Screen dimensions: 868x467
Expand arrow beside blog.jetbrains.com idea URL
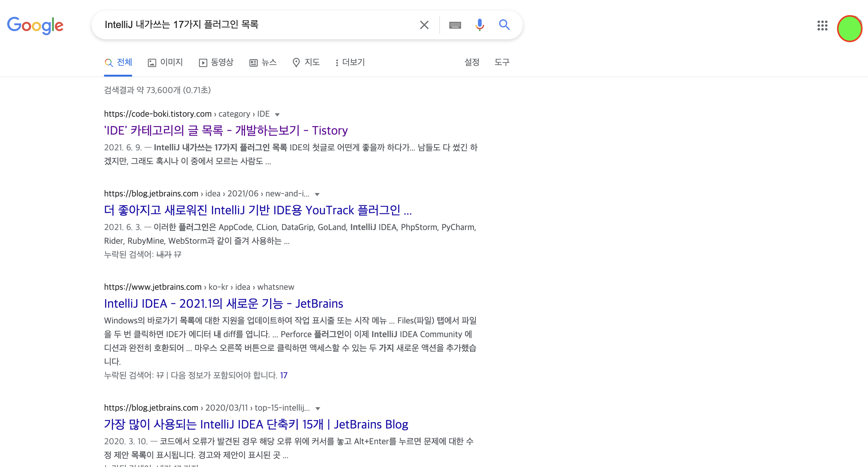click(317, 194)
